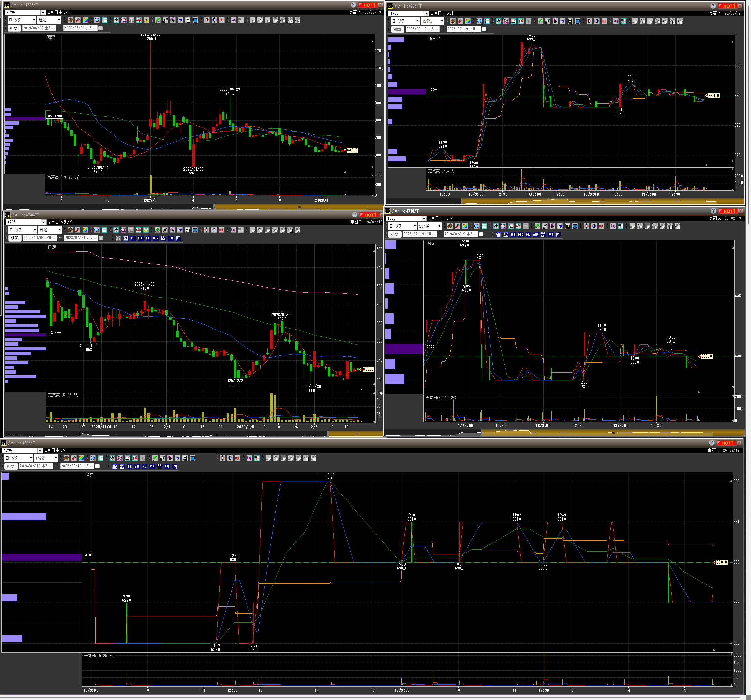Viewport: 751px width, 700px height.
Task: Enable the BB indicator in the daily chart
Action: tap(133, 238)
